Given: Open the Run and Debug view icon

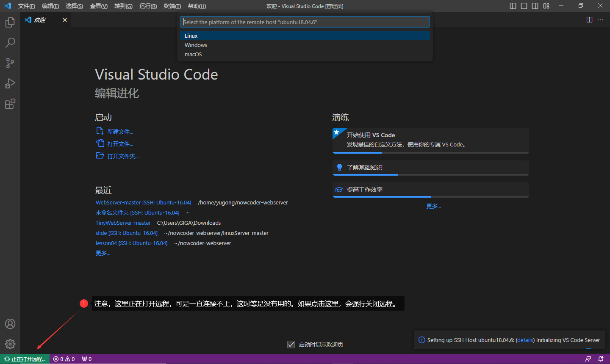Looking at the screenshot, I should [10, 83].
